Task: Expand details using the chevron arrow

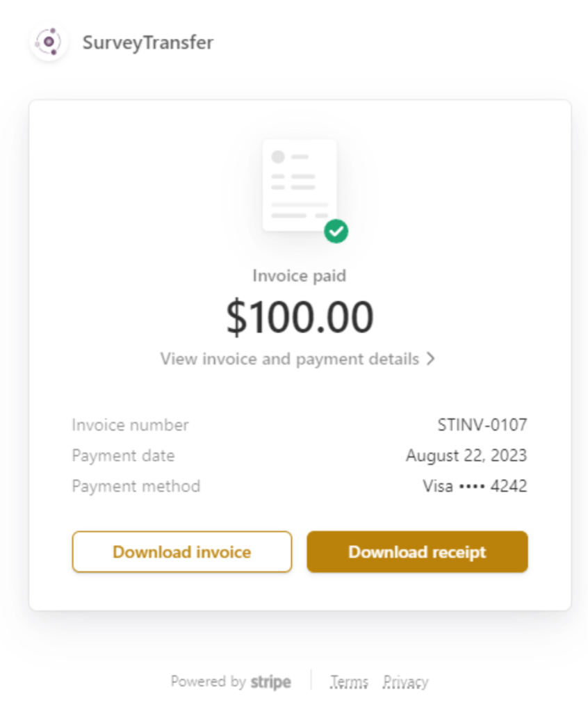Action: tap(431, 359)
